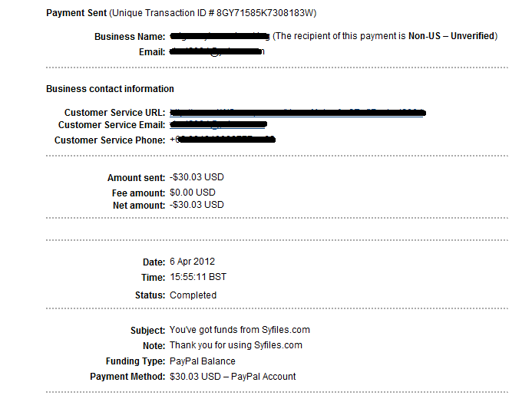
Task: Click the Note 'Thank you for using Syfiles.com'
Action: 236,345
